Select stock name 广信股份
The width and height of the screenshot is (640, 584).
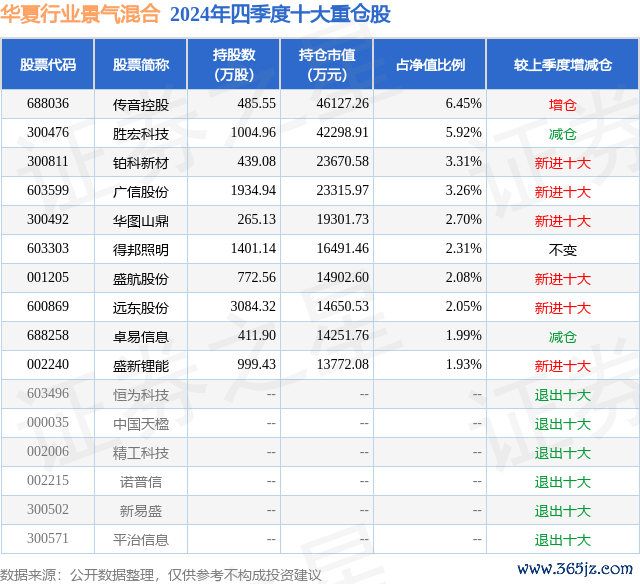pos(141,192)
